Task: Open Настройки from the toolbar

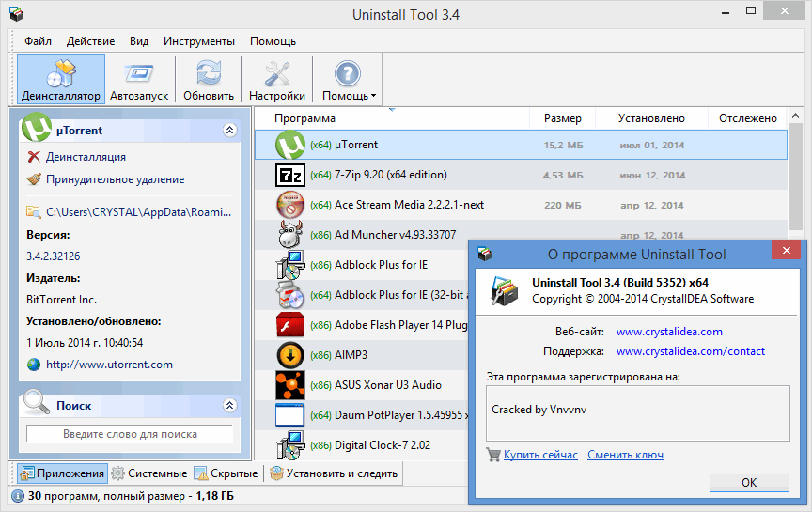Action: click(277, 80)
